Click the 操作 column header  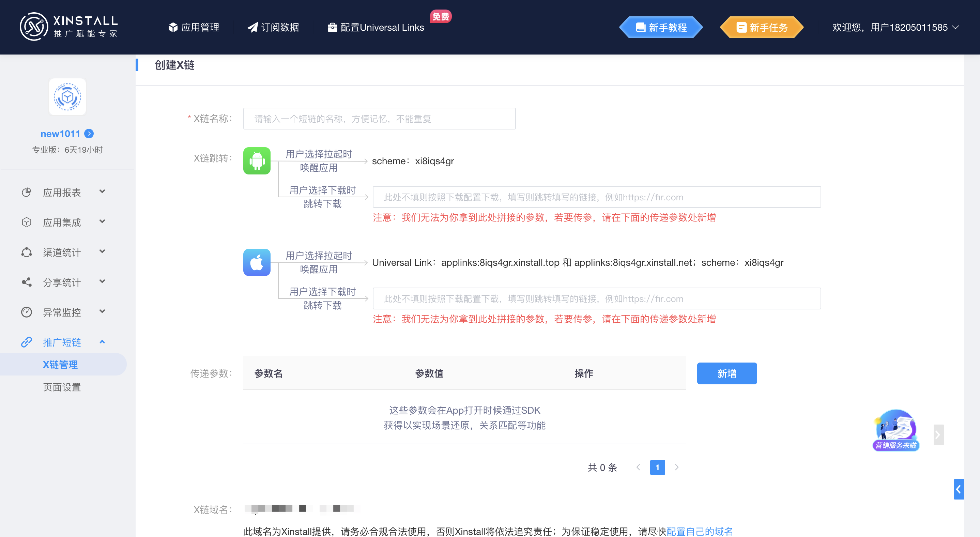584,373
